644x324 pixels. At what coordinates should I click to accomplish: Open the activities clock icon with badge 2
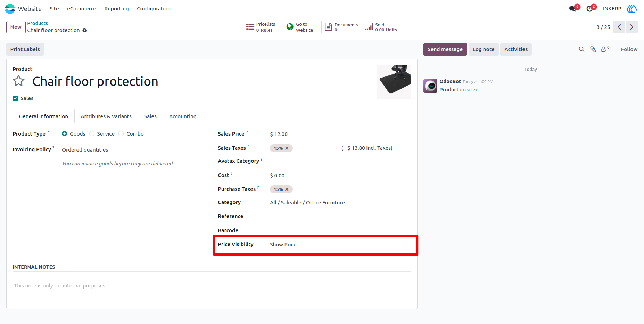[x=590, y=9]
